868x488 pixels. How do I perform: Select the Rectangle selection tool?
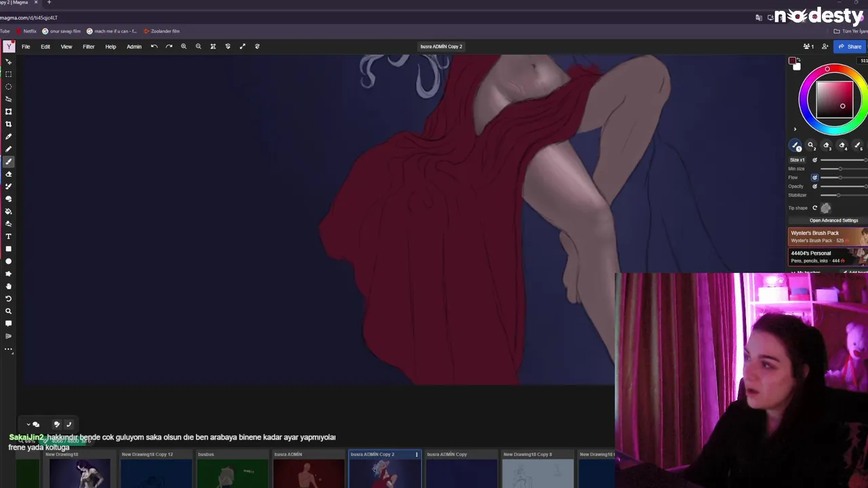pyautogui.click(x=9, y=74)
